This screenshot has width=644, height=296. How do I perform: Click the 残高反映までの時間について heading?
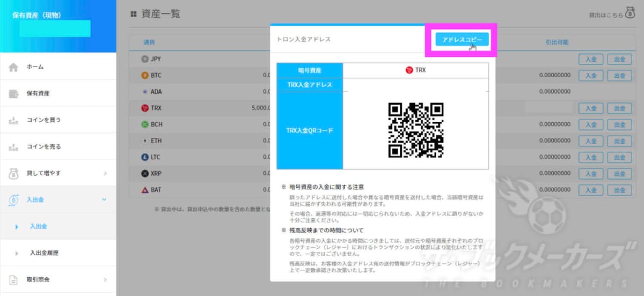tap(326, 230)
